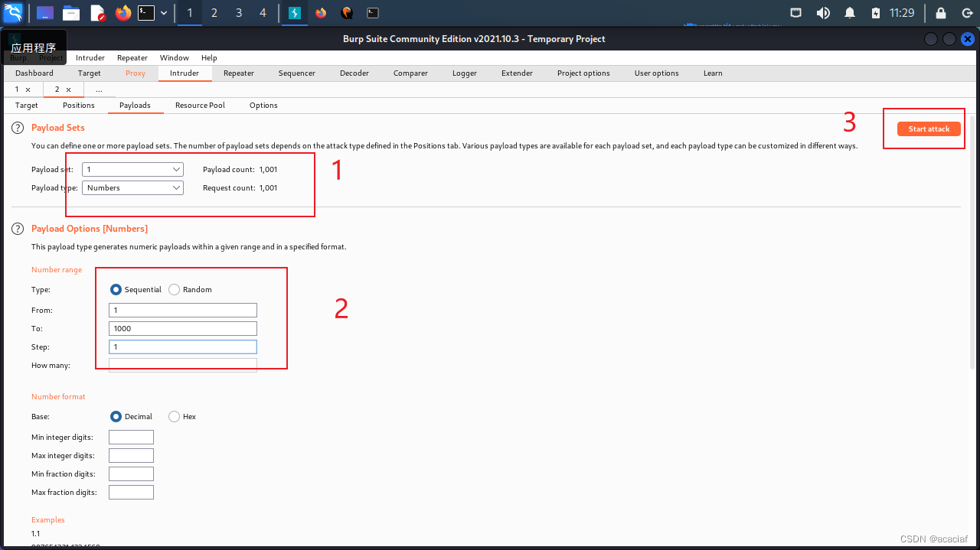Focus the Max integer digits field

131,456
